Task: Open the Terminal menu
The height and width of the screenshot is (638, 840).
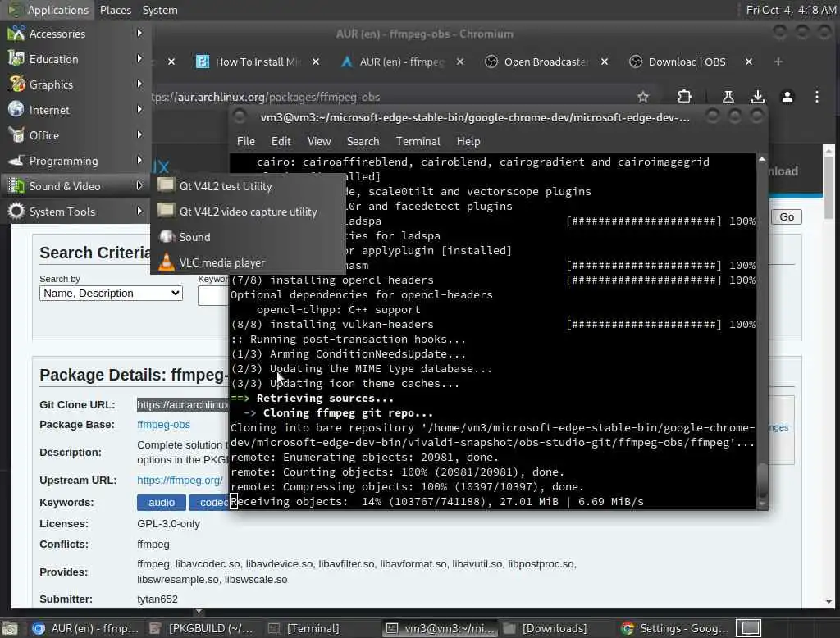Action: pos(418,141)
